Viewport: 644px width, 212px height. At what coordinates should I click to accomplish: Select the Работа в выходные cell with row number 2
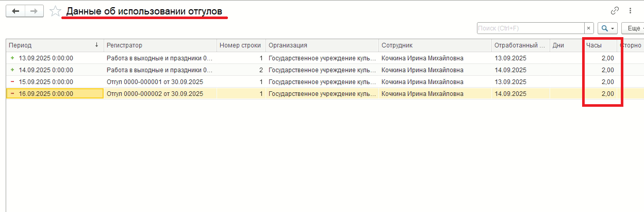coord(160,70)
